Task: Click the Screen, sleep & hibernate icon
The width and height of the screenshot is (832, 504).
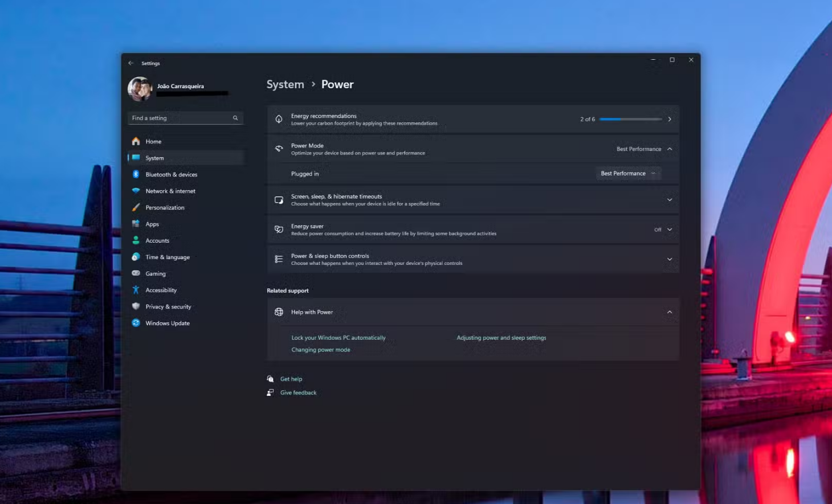Action: (279, 200)
